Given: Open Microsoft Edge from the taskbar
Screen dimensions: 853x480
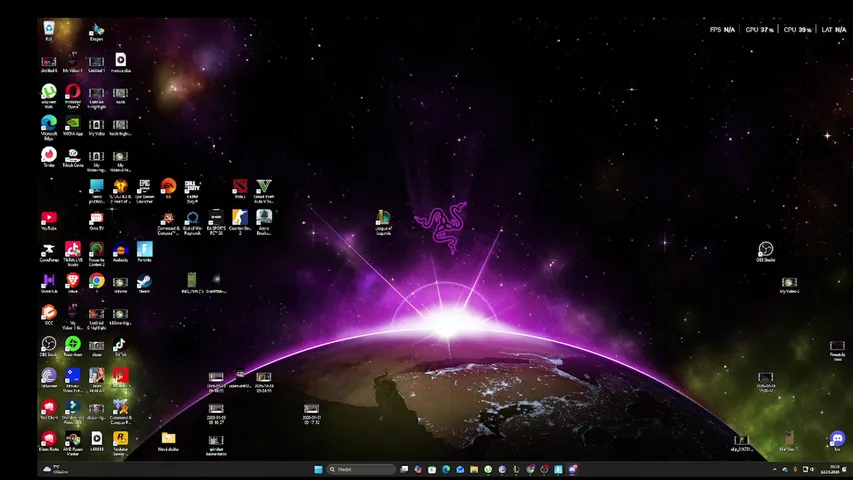Looking at the screenshot, I should 446,470.
